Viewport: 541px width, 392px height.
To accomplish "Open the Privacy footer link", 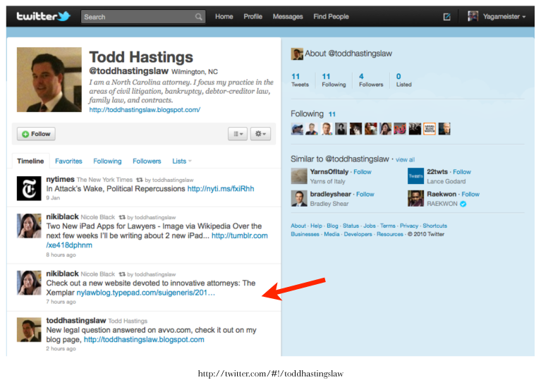I will tap(409, 226).
